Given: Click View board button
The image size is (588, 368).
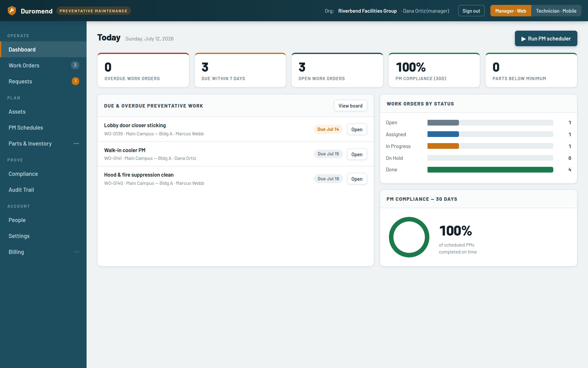Looking at the screenshot, I should point(350,106).
